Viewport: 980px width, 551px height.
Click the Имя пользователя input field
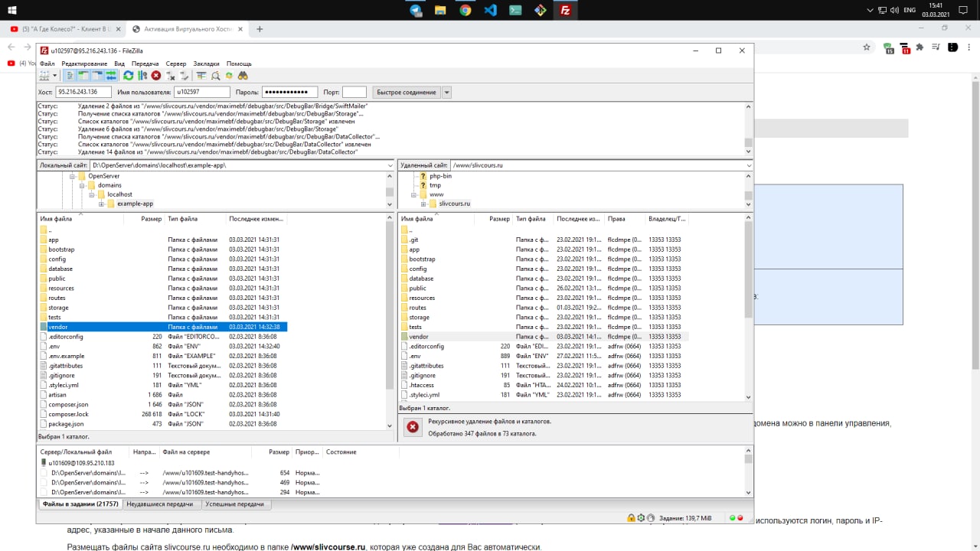click(201, 92)
